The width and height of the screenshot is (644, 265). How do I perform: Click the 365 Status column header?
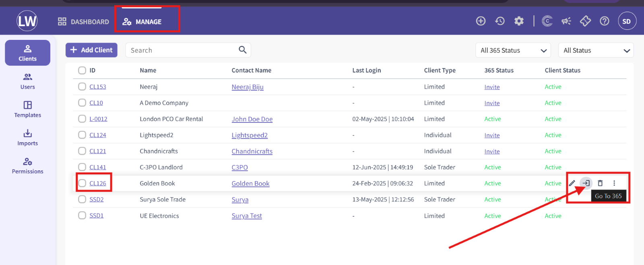tap(499, 70)
